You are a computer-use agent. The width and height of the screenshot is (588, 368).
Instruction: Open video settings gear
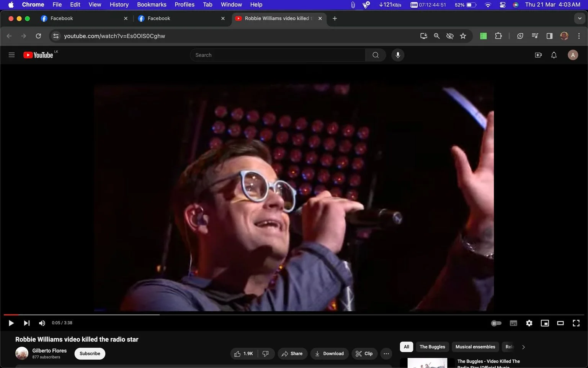pos(529,323)
